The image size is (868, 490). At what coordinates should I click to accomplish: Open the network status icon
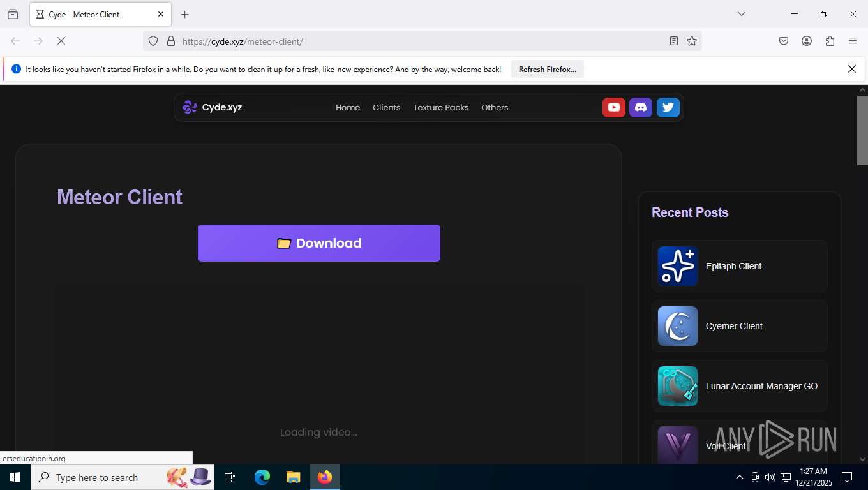coord(786,477)
